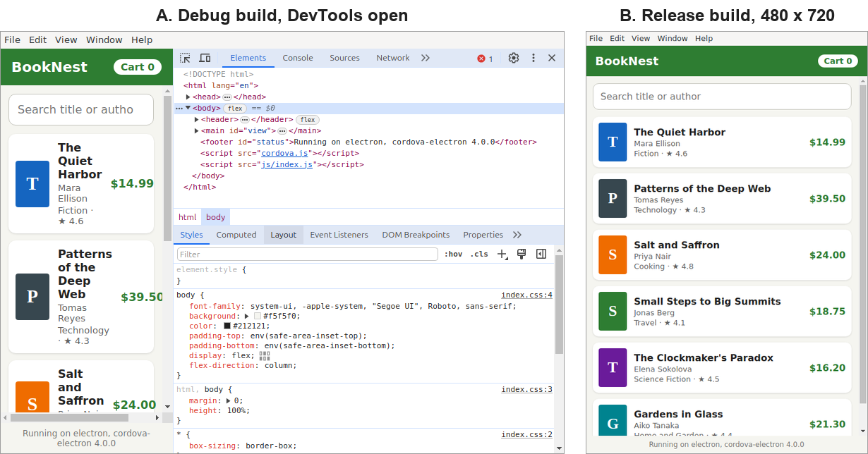Show more Styles sidebar tabs via the chevrons
The width and height of the screenshot is (868, 454).
click(517, 235)
